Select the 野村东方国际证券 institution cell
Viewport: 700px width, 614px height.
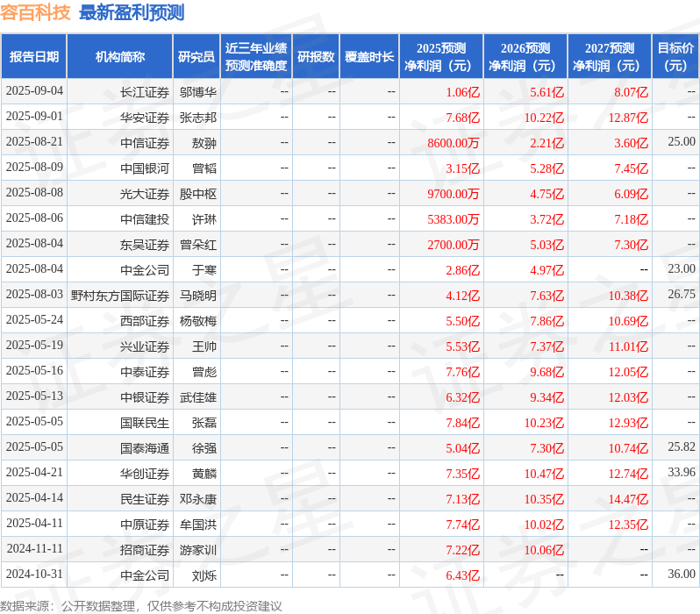point(120,296)
